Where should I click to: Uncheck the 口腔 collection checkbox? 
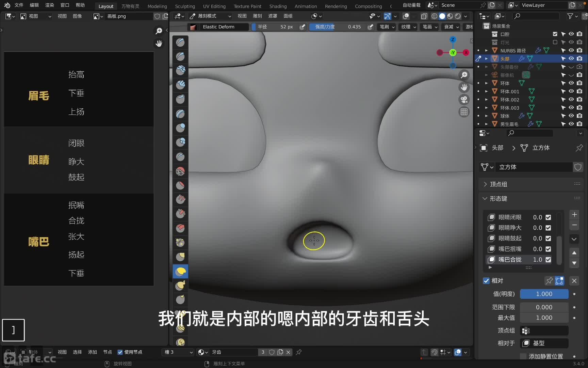555,34
